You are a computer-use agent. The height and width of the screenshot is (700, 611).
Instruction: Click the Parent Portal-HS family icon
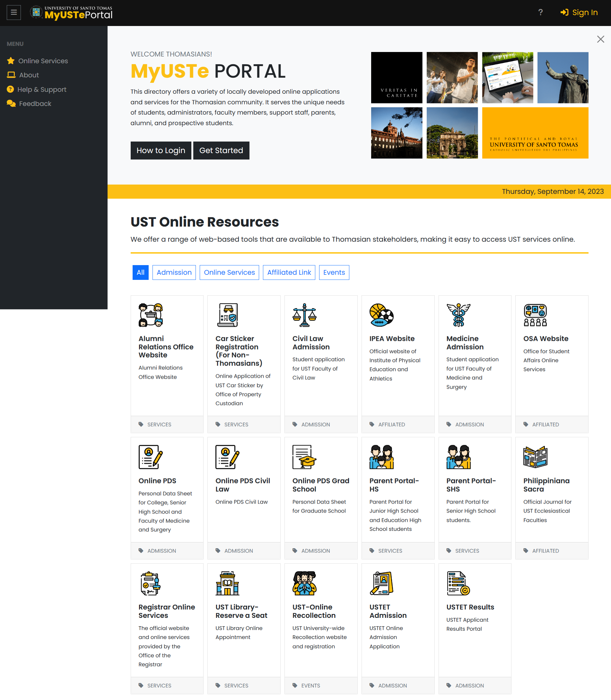click(x=381, y=457)
